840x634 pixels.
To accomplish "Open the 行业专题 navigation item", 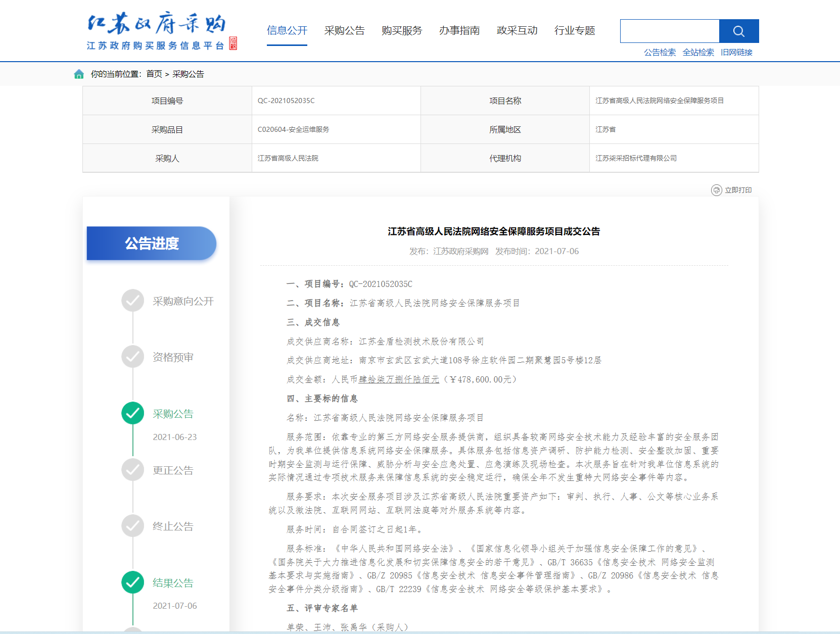I will [x=575, y=31].
